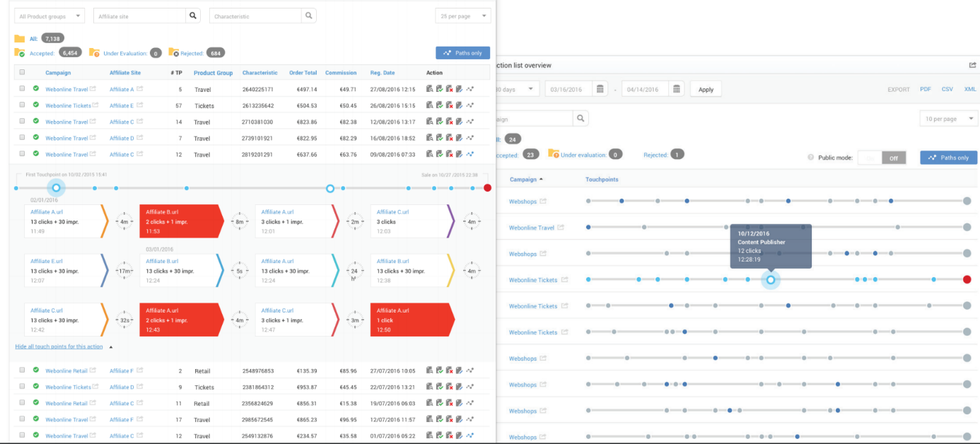Check the box for the Affiliate D €822.95 row
The width and height of the screenshot is (980, 444).
coord(22,137)
